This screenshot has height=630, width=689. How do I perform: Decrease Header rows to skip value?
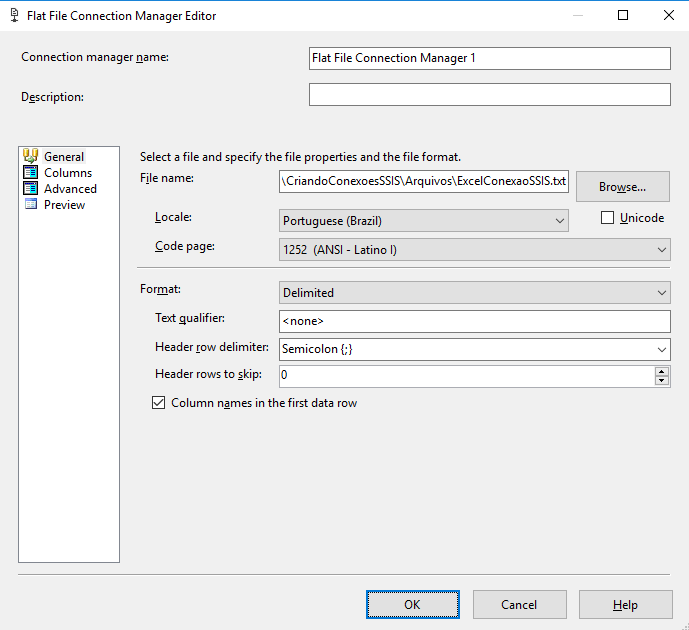point(662,381)
